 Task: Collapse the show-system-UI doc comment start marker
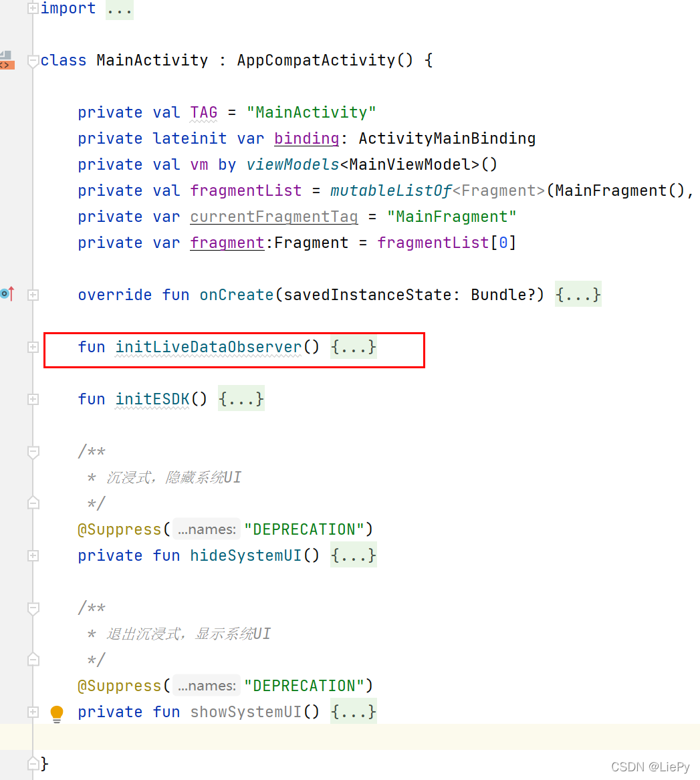point(33,608)
